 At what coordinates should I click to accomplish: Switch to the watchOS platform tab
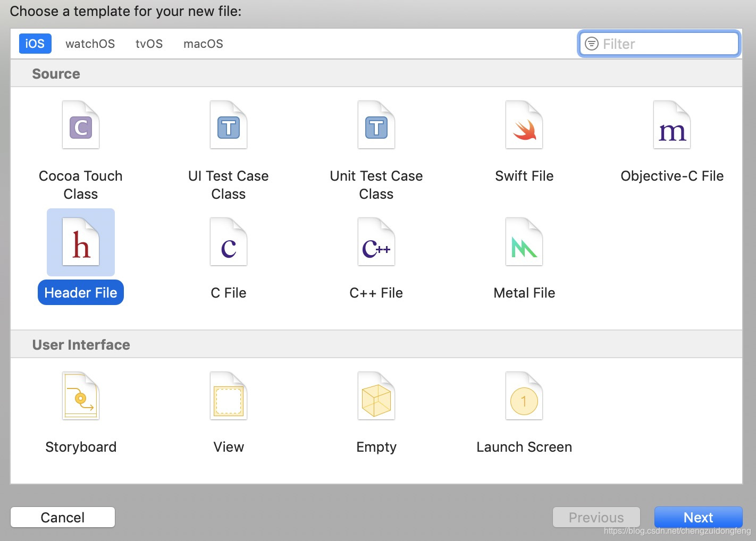(90, 44)
